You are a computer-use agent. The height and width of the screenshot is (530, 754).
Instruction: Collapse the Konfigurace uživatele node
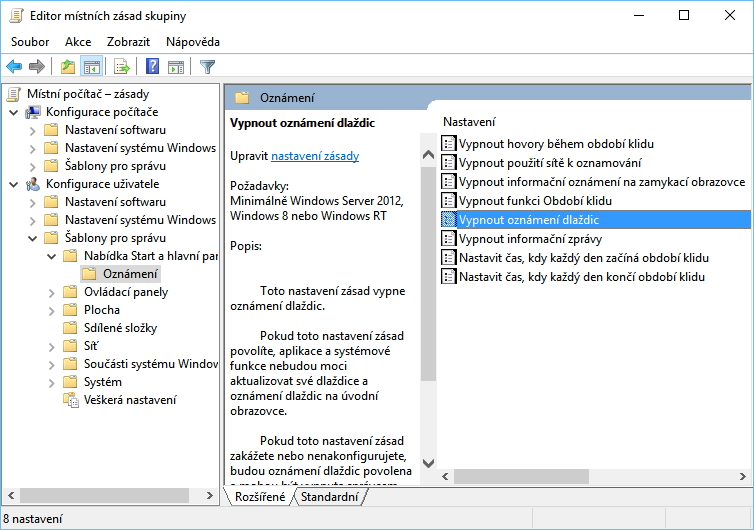[13, 184]
